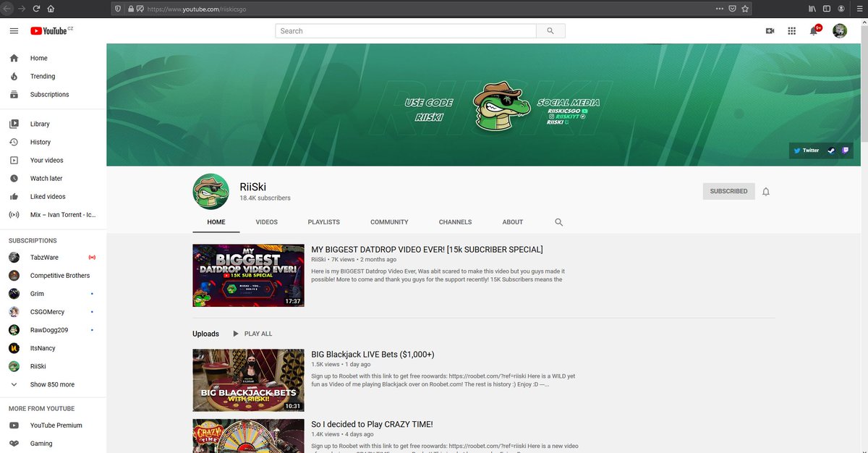The width and height of the screenshot is (868, 453).
Task: Open CSGOMercy subscription channel
Action: click(x=53, y=312)
